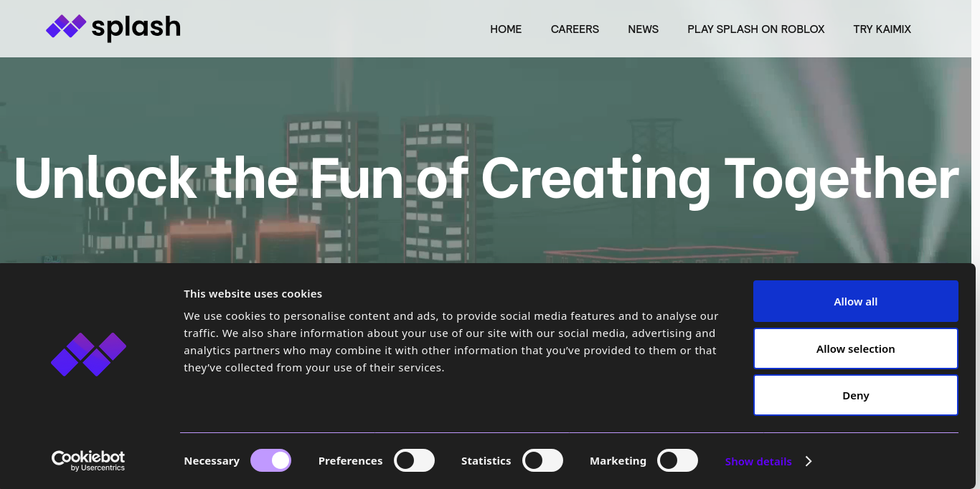The height and width of the screenshot is (489, 980).
Task: Navigate to the NEWS section
Action: (x=643, y=29)
